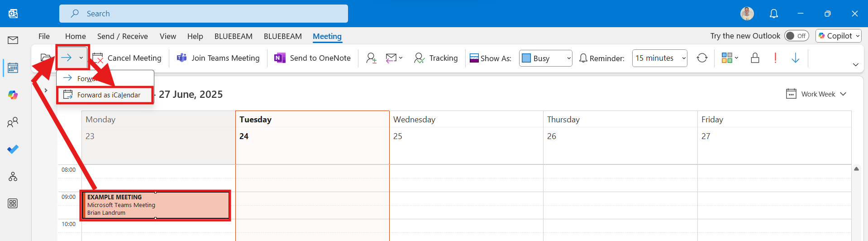This screenshot has width=868, height=241.
Task: Expand the Work Week view selector
Action: [x=816, y=94]
